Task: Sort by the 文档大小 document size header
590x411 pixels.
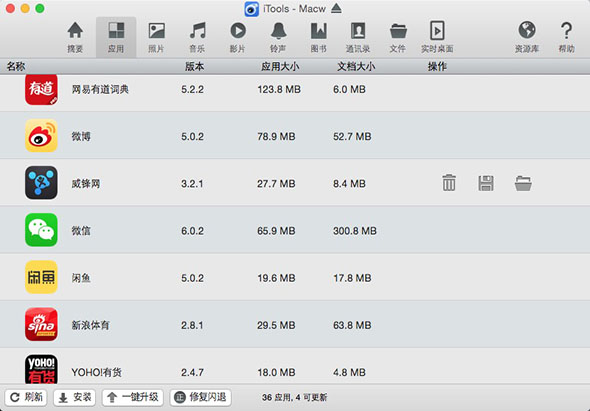Action: pyautogui.click(x=356, y=67)
